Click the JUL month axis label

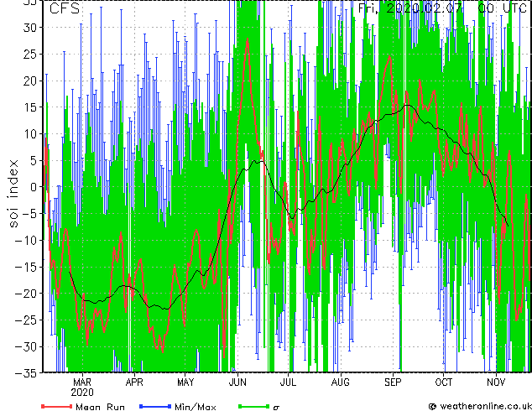pyautogui.click(x=288, y=382)
